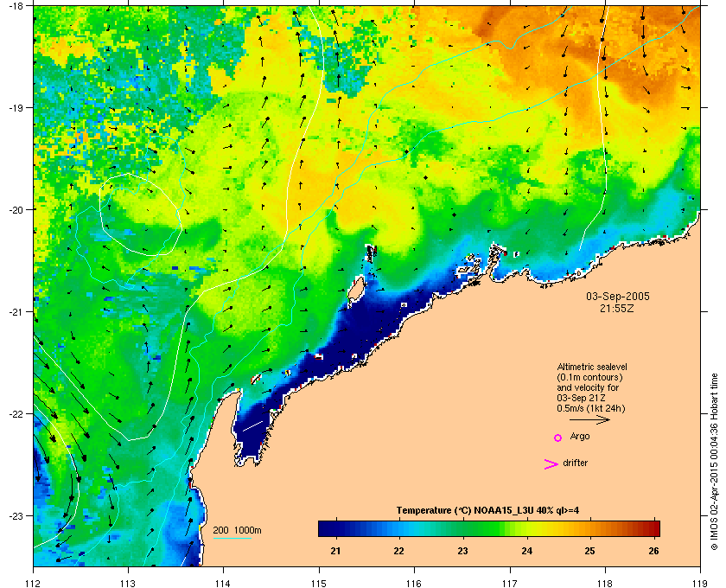Click the latitude label -21
Viewport: 726px width, 588px height.
click(x=16, y=311)
